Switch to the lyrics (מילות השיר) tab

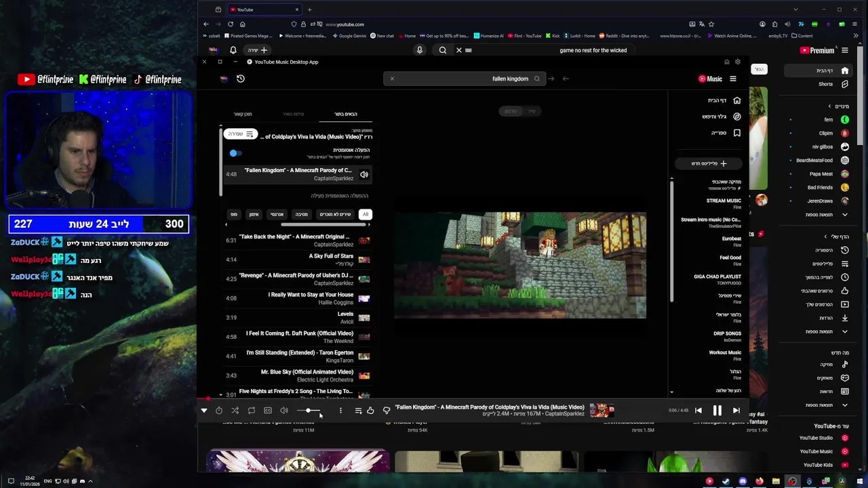tap(294, 114)
